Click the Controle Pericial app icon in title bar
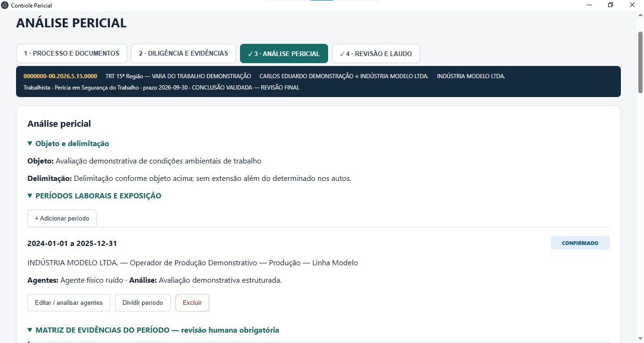Viewport: 644px width, 343px height. click(5, 5)
